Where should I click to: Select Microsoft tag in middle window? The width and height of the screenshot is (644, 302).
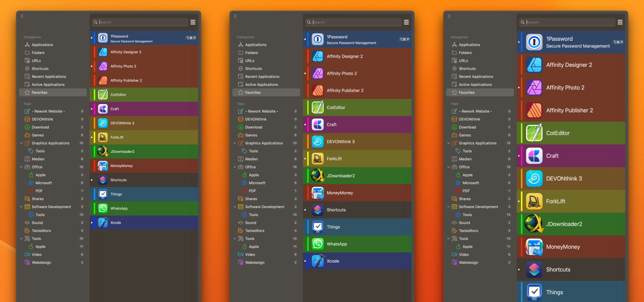point(266,183)
